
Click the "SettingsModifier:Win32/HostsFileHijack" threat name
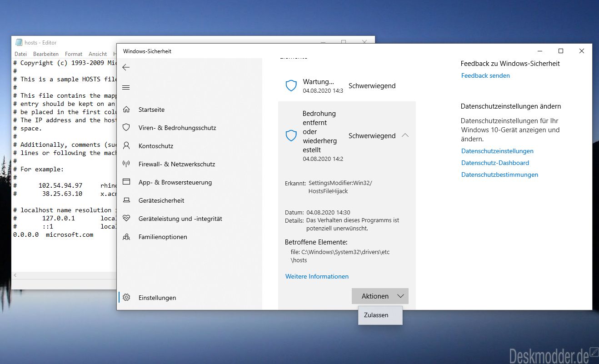(x=340, y=187)
